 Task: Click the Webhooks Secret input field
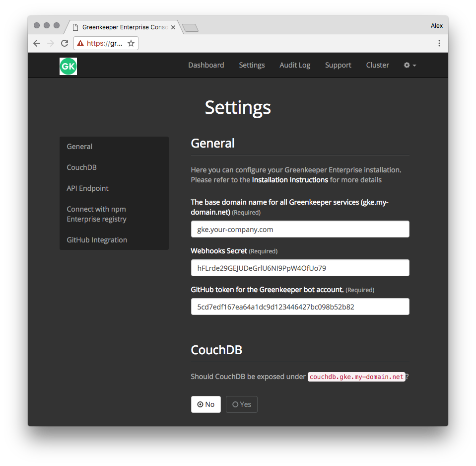(x=300, y=268)
